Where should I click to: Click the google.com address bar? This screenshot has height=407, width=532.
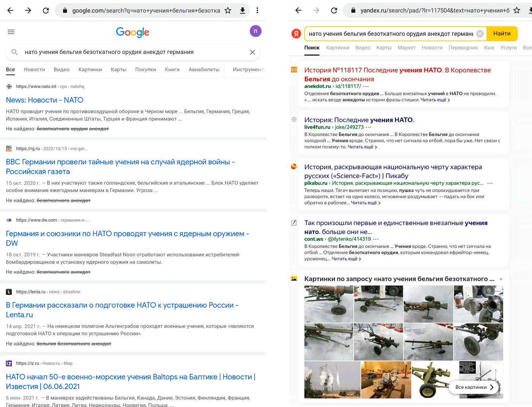click(x=146, y=11)
